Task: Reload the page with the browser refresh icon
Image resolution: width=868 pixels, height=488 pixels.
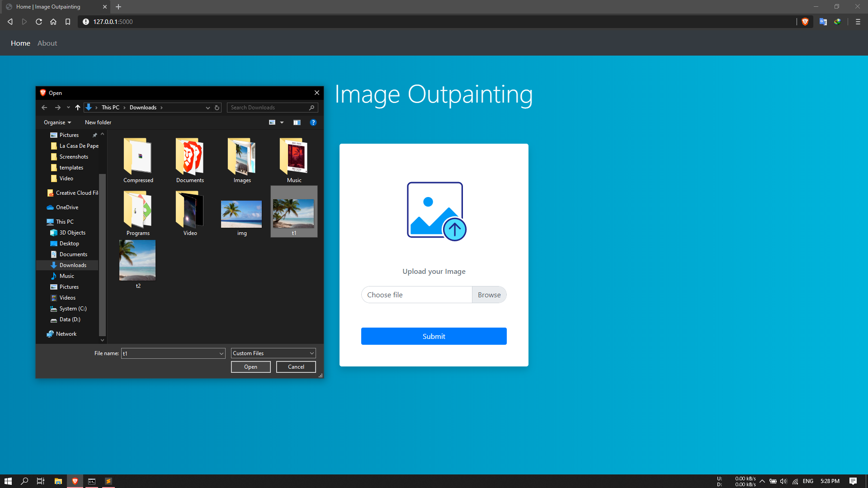Action: (x=39, y=22)
